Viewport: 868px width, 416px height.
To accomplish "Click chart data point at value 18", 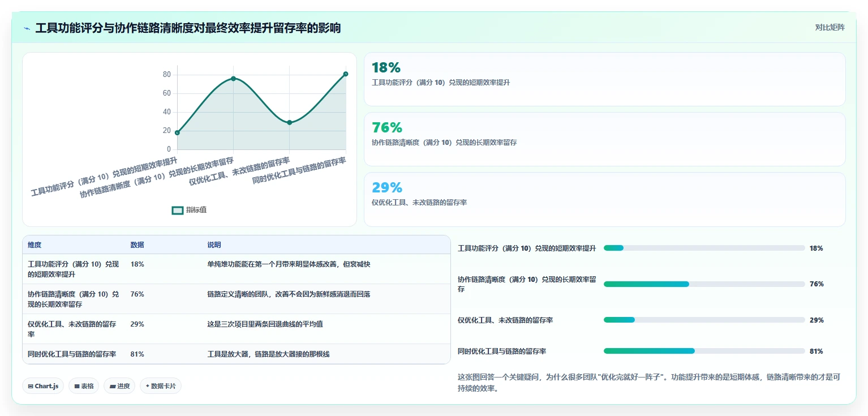I will pos(177,132).
